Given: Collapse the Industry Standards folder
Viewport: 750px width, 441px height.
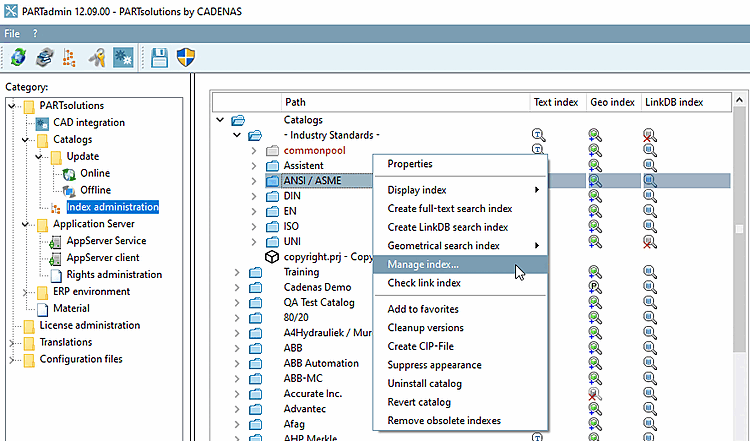Looking at the screenshot, I should (x=237, y=135).
